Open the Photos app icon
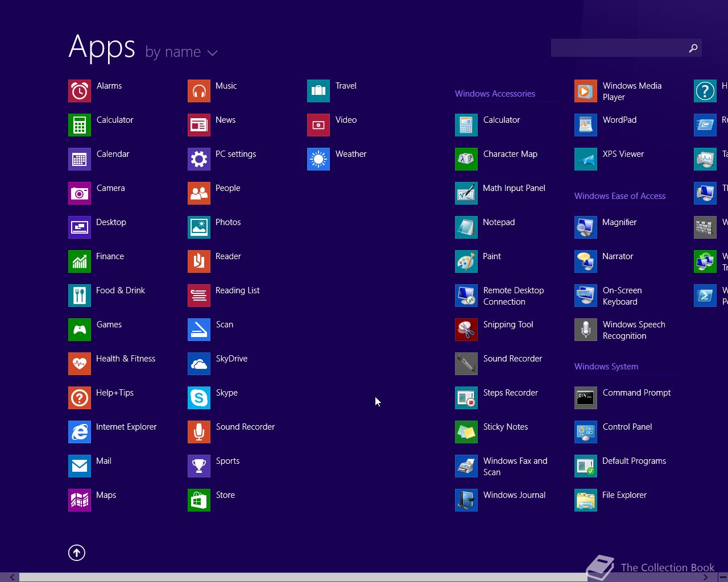Image resolution: width=728 pixels, height=582 pixels. [x=199, y=227]
